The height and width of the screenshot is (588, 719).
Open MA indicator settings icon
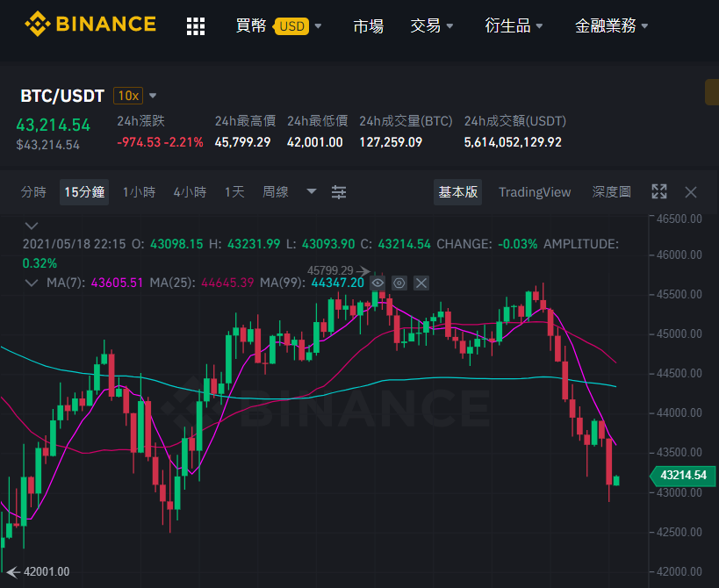pyautogui.click(x=399, y=283)
